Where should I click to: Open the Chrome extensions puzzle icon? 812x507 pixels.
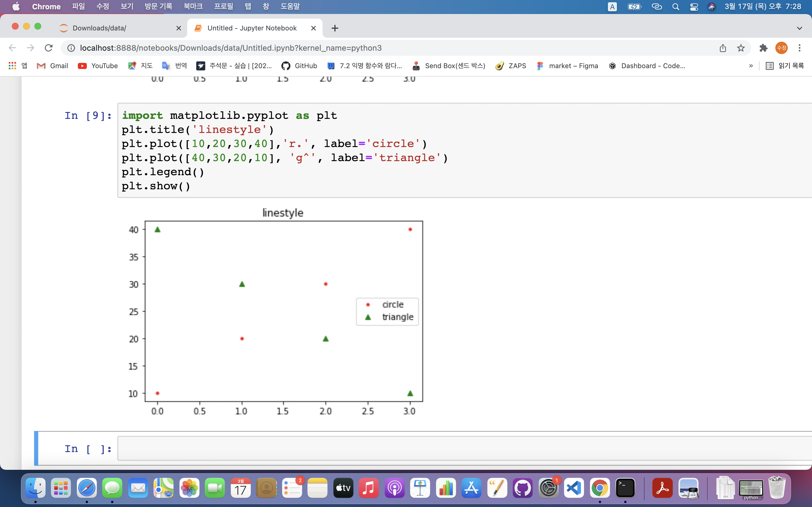coord(763,48)
